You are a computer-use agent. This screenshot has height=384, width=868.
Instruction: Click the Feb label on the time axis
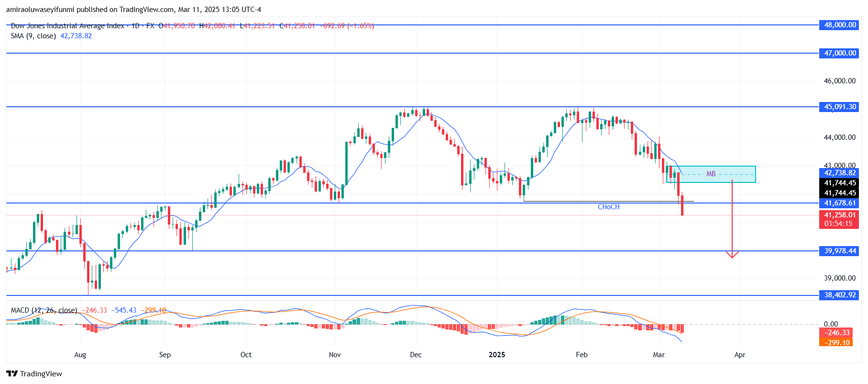pos(582,355)
